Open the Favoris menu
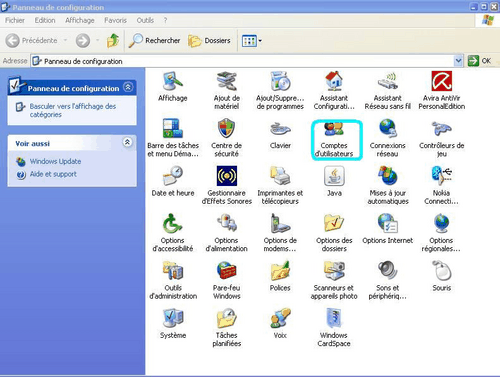Screen dimensions: 500x377 pos(115,20)
